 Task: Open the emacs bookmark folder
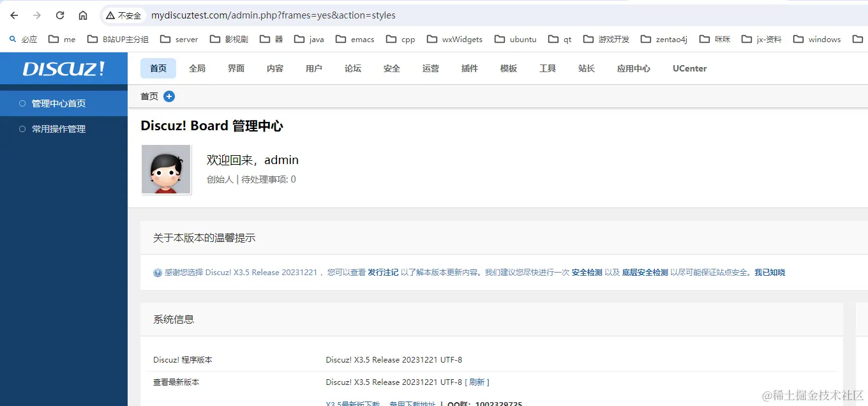click(x=355, y=39)
